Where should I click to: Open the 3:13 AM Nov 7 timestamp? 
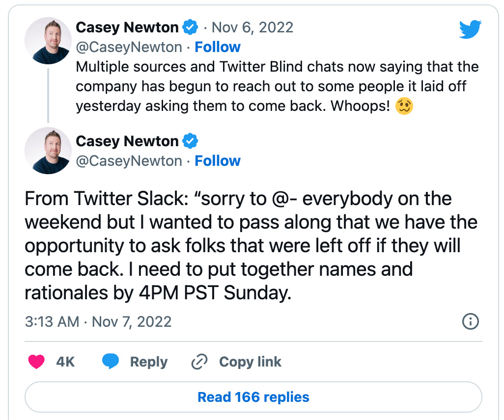coord(98,322)
